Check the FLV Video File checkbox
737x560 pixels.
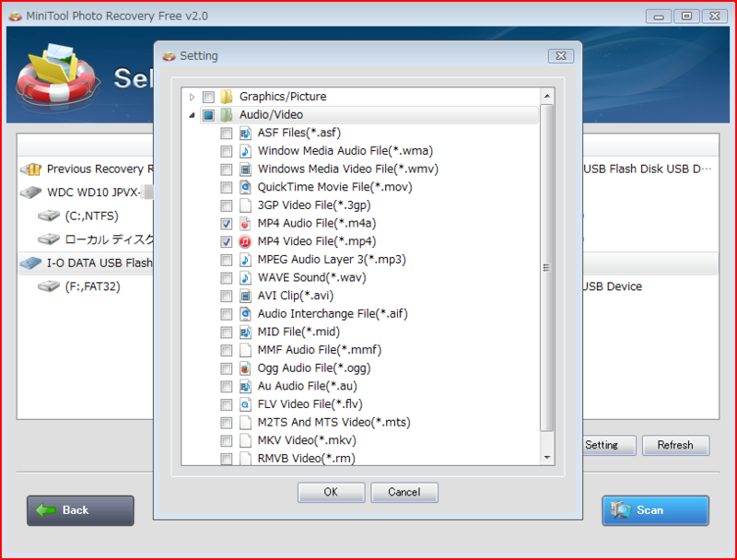point(226,404)
